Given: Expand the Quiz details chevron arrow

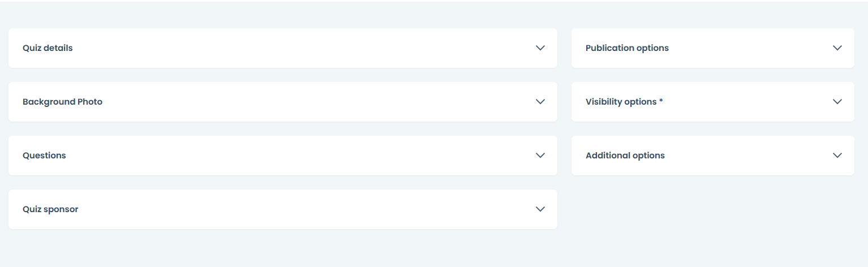Looking at the screenshot, I should [x=540, y=48].
